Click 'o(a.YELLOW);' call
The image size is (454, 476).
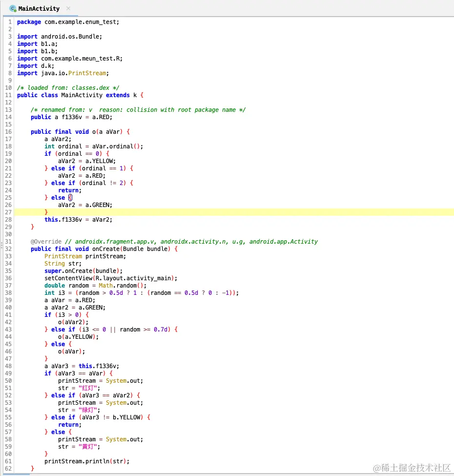[78, 337]
